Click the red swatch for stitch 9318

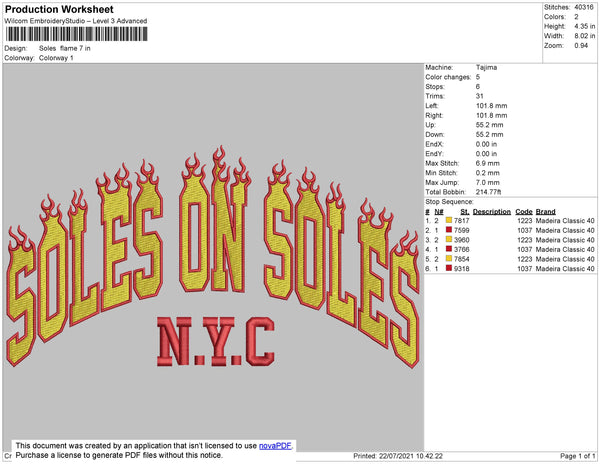(x=449, y=268)
